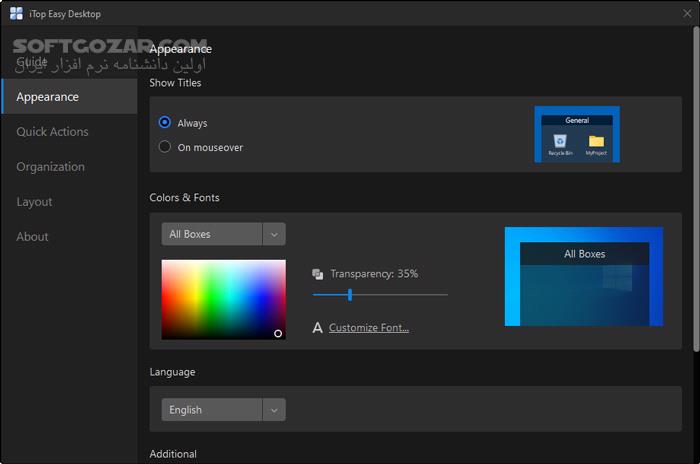
Task: Expand the All Boxes dropdown arrow
Action: [274, 234]
